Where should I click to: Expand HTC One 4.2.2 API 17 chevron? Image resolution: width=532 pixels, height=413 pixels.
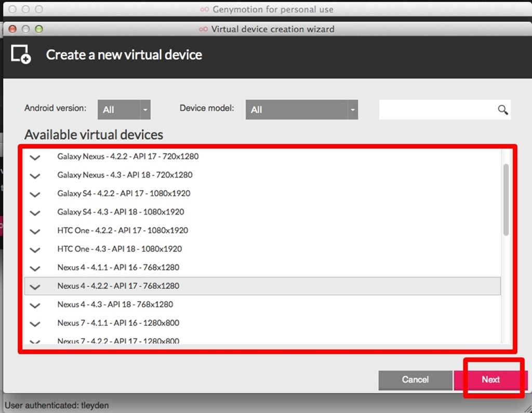pyautogui.click(x=35, y=231)
